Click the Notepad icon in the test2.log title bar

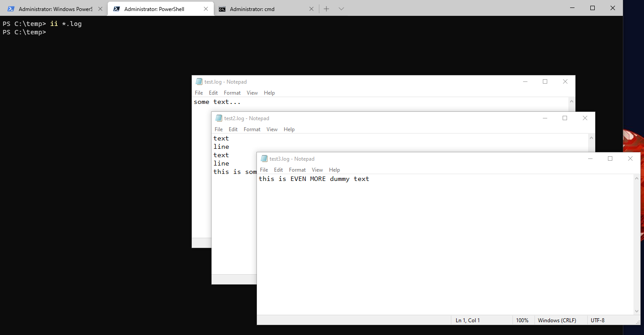[x=218, y=118]
